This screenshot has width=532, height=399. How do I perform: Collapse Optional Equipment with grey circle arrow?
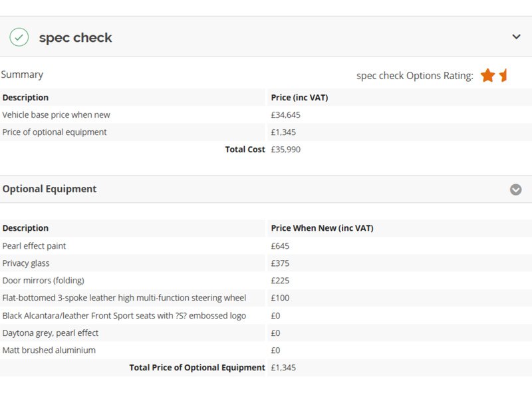click(x=515, y=190)
